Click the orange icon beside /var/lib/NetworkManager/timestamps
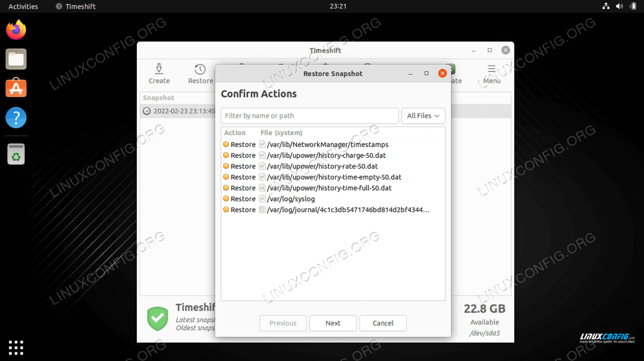 pos(226,145)
